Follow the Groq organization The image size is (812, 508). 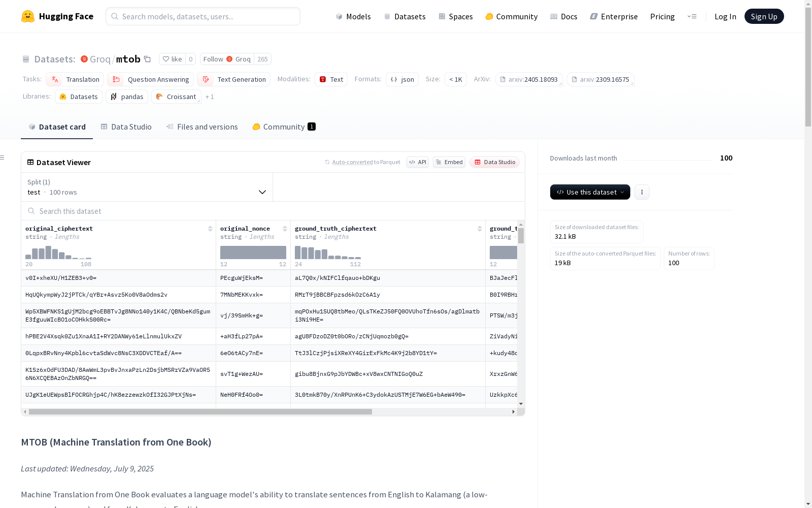tap(227, 59)
